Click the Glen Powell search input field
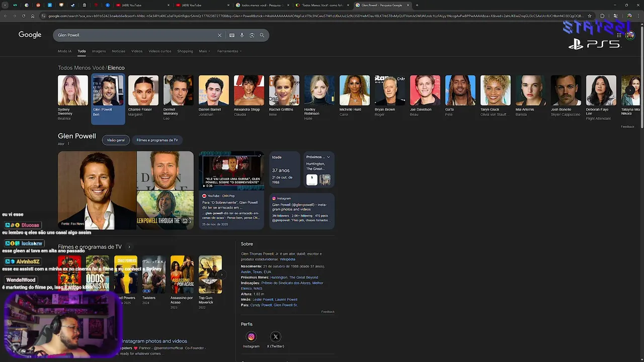Viewport: 644px width, 362px height. pyautogui.click(x=136, y=35)
